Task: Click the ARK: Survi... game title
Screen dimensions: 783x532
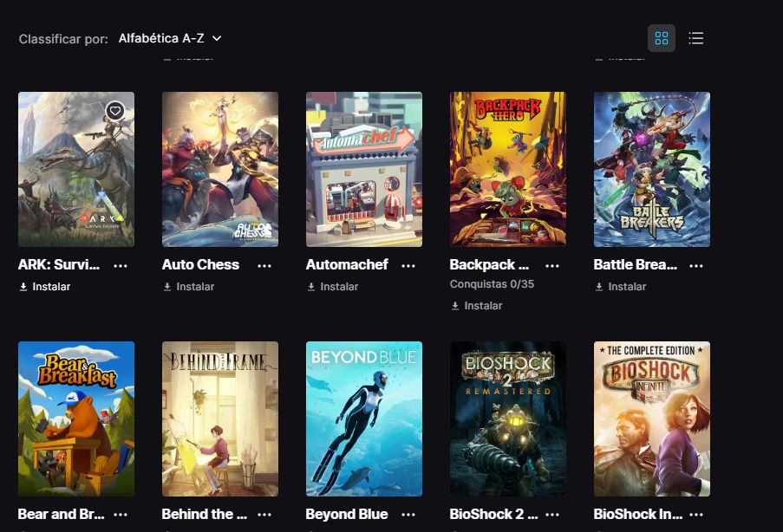Action: click(59, 264)
